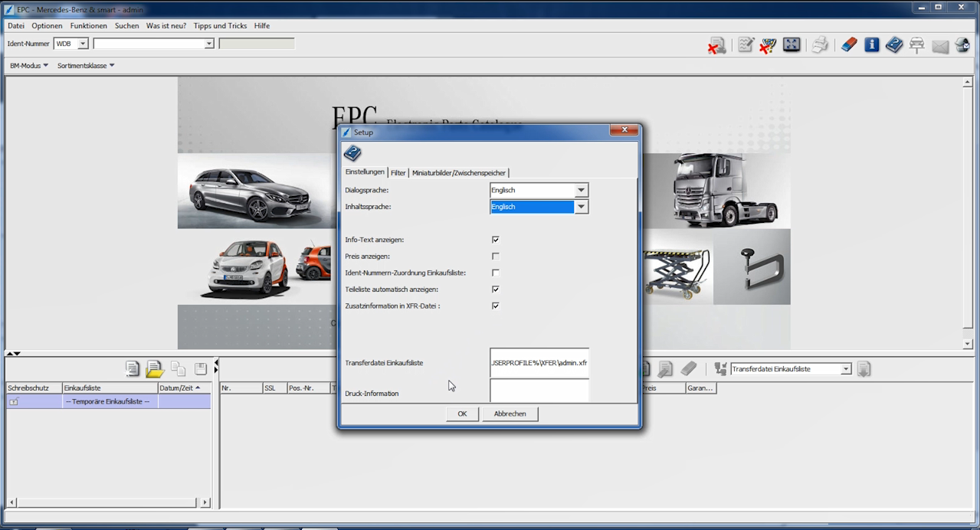This screenshot has width=980, height=530.
Task: Expand the Ident-Nummer entry combo box arrow
Action: coord(208,44)
